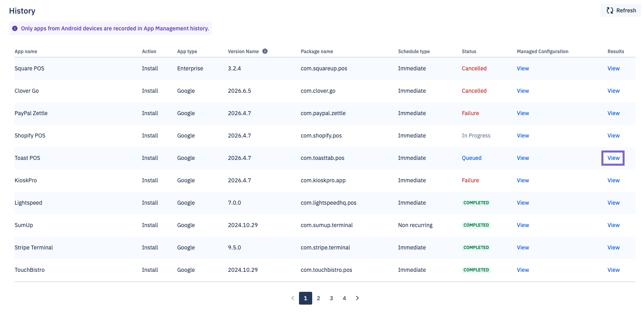
Task: View results for Clover Go
Action: [613, 91]
